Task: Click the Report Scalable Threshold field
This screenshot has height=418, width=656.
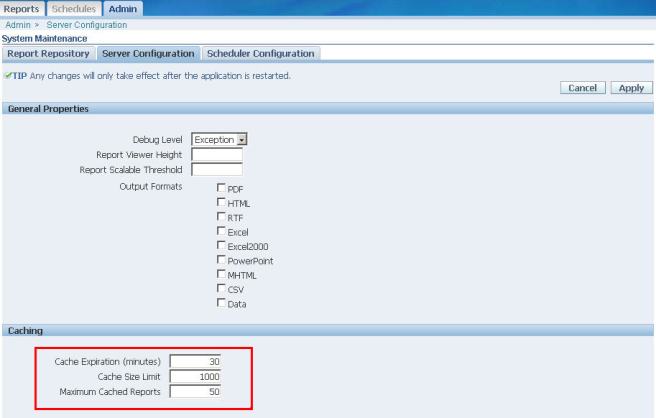Action: [216, 170]
